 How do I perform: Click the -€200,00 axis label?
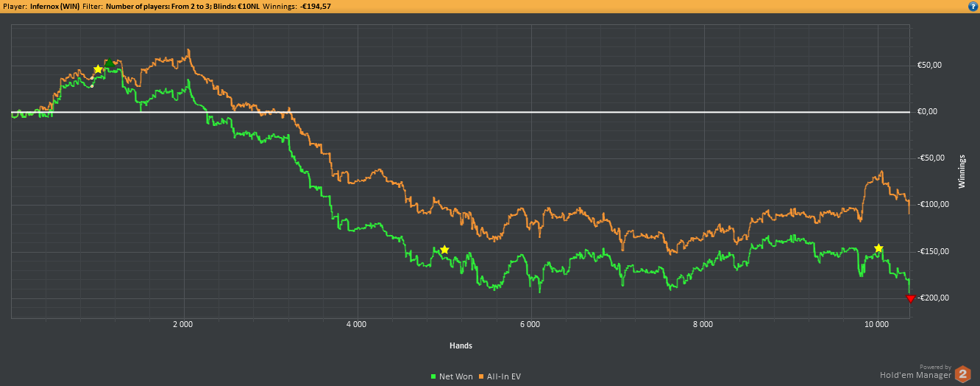pos(933,298)
